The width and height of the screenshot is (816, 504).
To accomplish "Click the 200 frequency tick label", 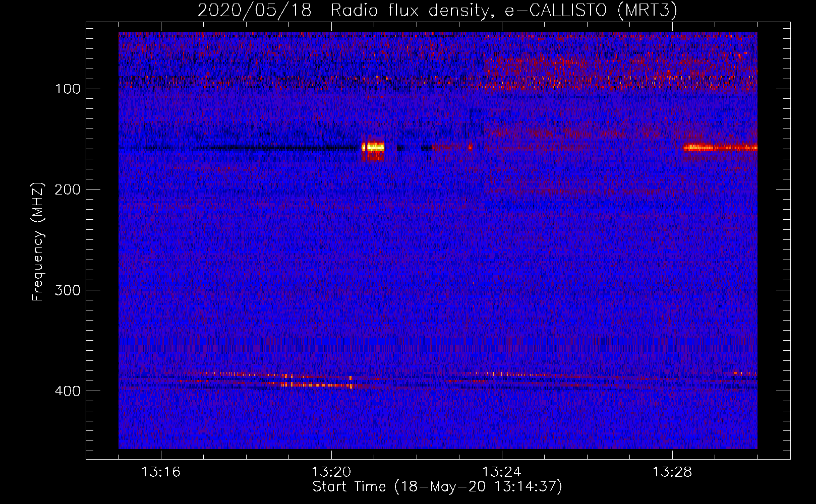I will [x=68, y=190].
